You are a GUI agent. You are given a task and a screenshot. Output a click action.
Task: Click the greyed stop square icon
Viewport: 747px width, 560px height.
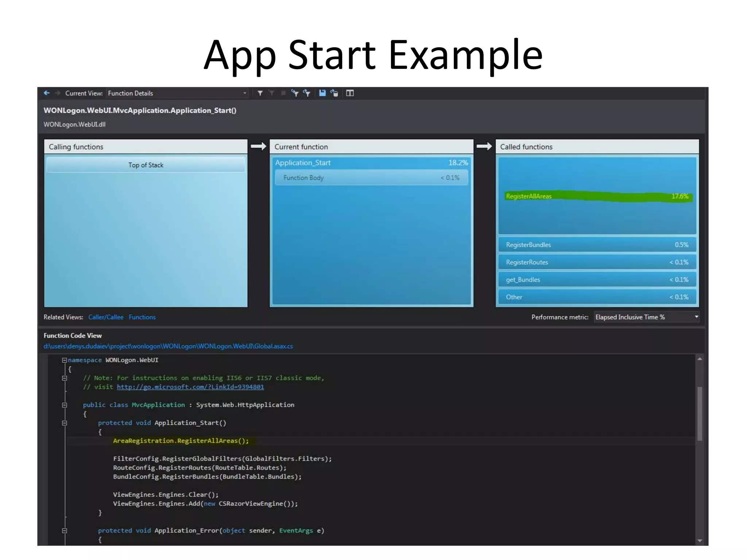point(283,93)
